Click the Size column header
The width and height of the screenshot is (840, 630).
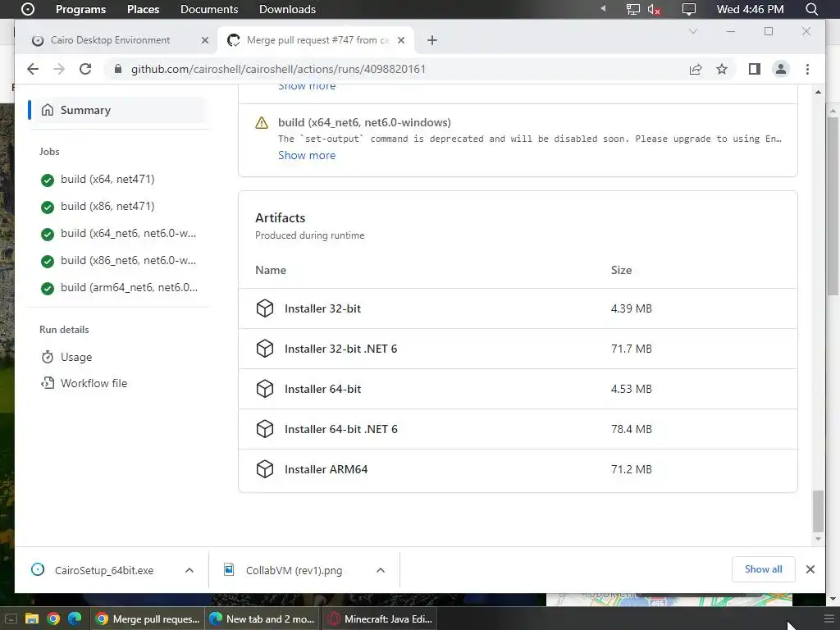point(621,270)
